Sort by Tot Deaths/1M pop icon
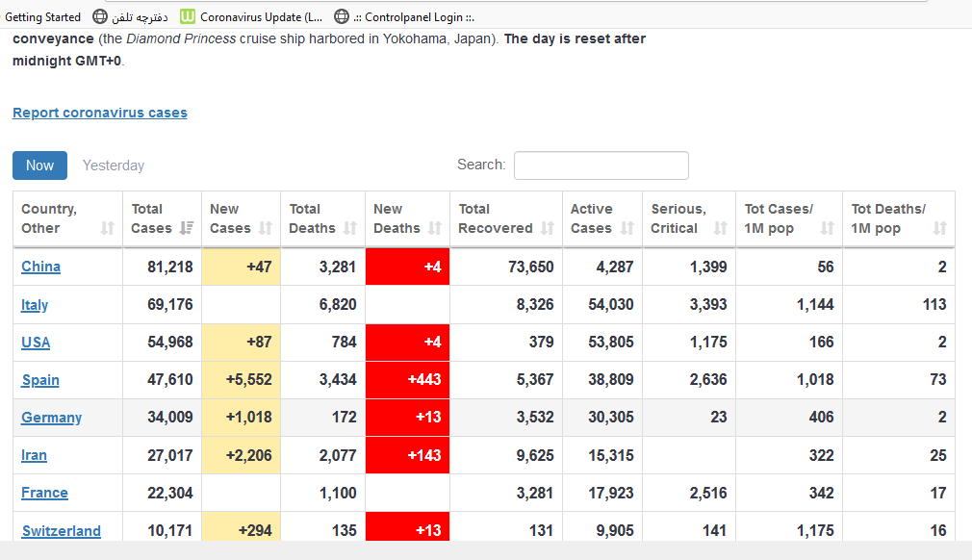This screenshot has width=972, height=560. [939, 228]
